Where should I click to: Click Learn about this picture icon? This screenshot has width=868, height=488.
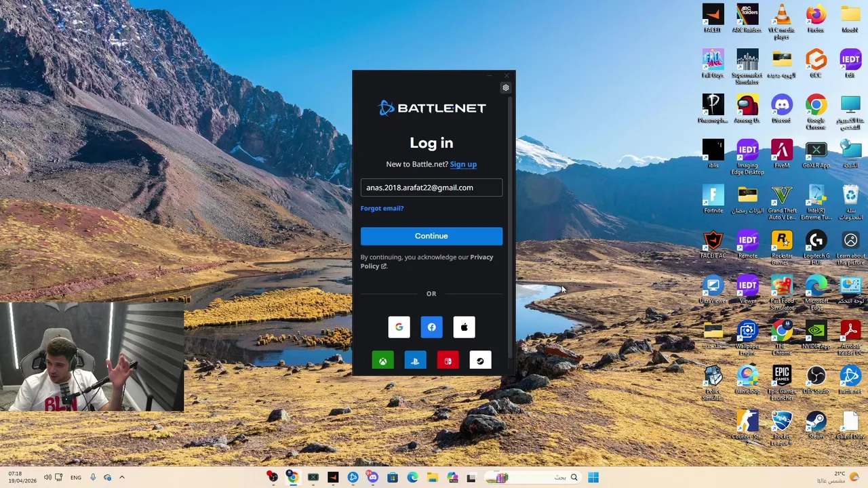850,247
